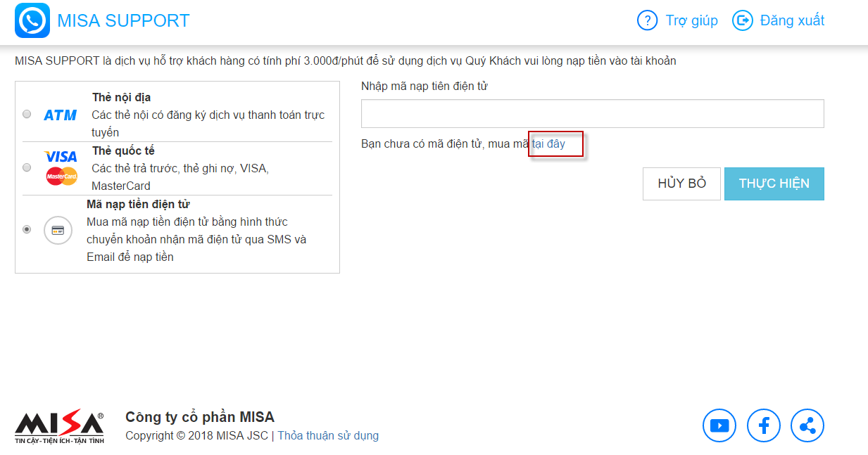Click the MISA SUPPORT header title
The image size is (868, 455).
click(123, 20)
